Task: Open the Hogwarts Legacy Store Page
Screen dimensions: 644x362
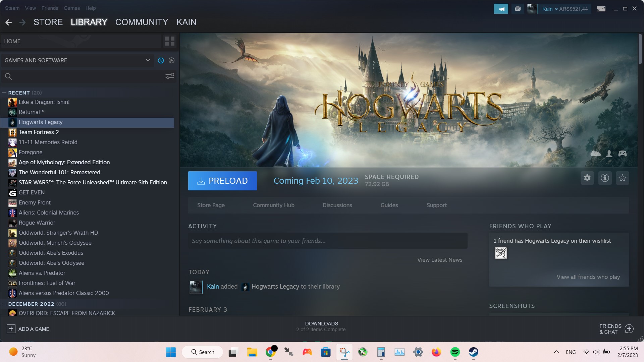Action: (211, 205)
